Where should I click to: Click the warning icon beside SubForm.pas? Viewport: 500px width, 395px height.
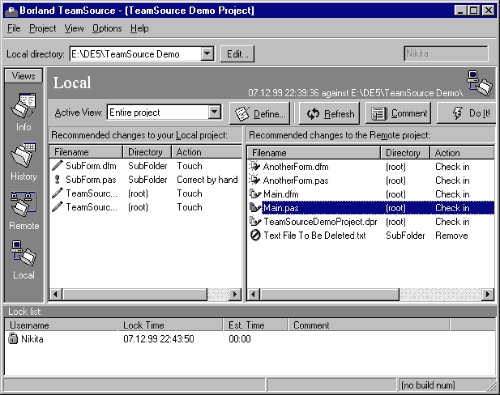pos(57,179)
